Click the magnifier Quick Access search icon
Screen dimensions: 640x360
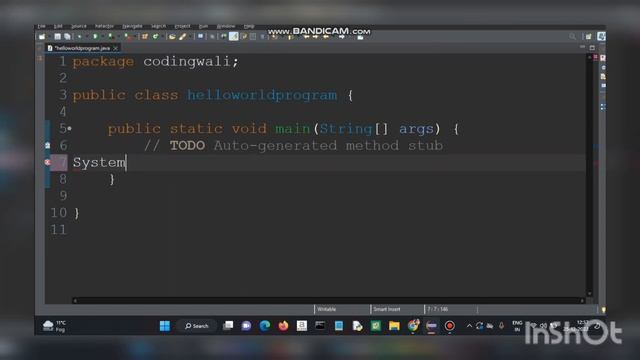coord(573,37)
